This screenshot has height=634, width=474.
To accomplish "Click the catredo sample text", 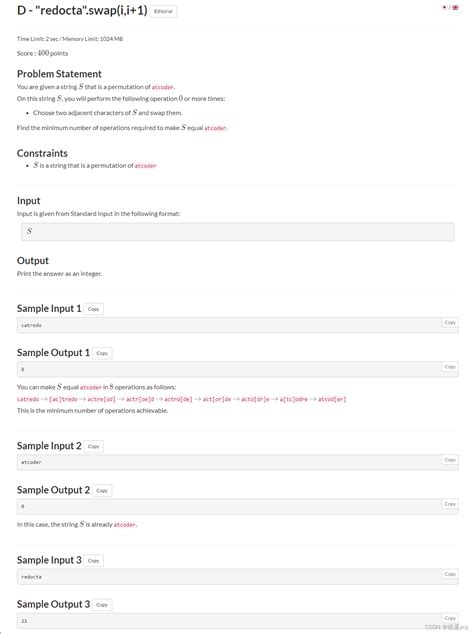I will [x=32, y=325].
